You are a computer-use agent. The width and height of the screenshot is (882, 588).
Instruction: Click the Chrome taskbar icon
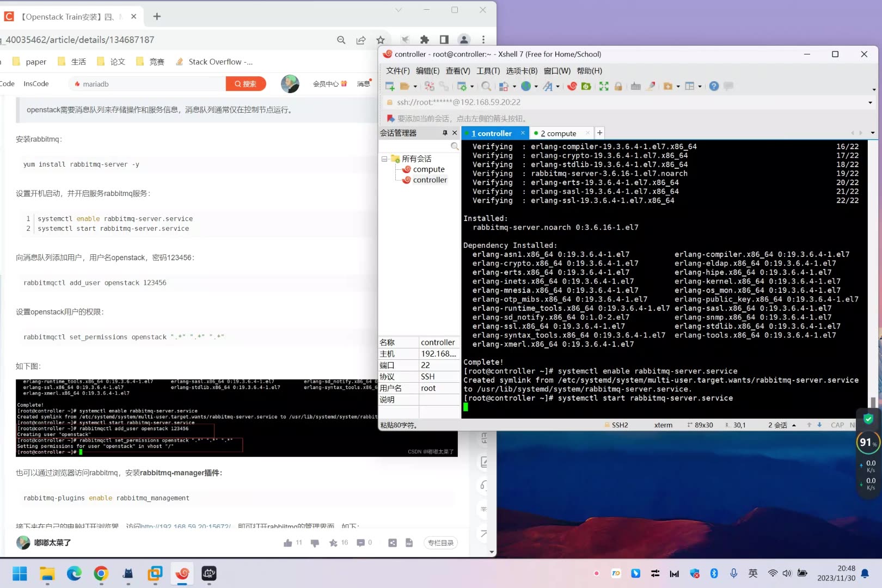click(101, 573)
